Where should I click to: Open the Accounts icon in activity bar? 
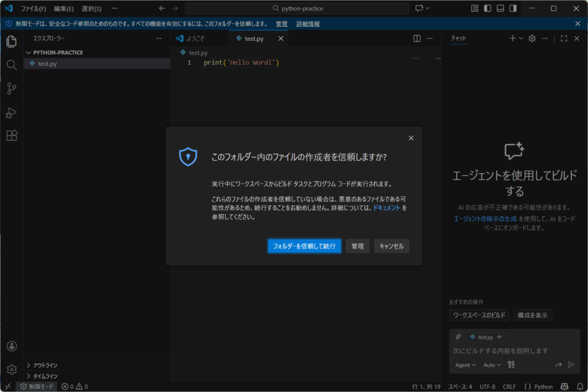click(x=11, y=346)
